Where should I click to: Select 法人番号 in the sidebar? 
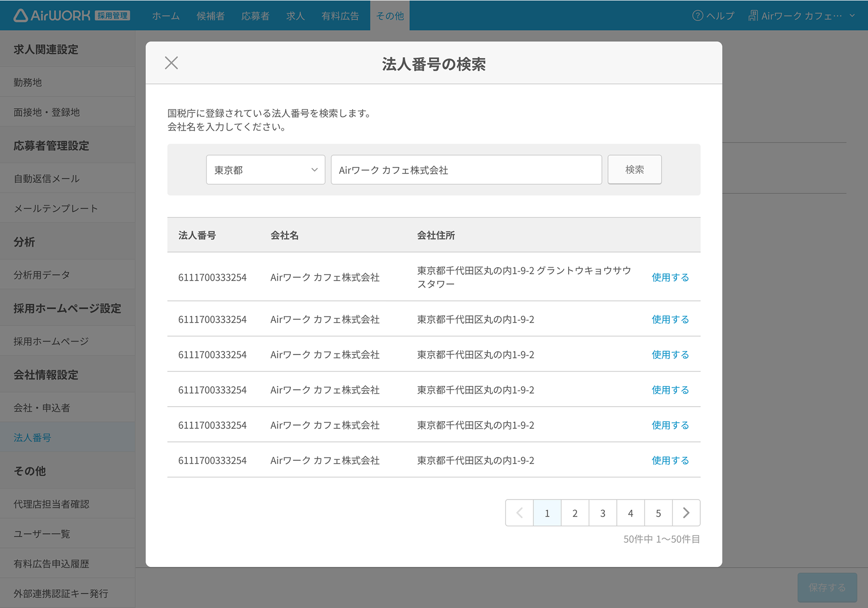[67, 437]
